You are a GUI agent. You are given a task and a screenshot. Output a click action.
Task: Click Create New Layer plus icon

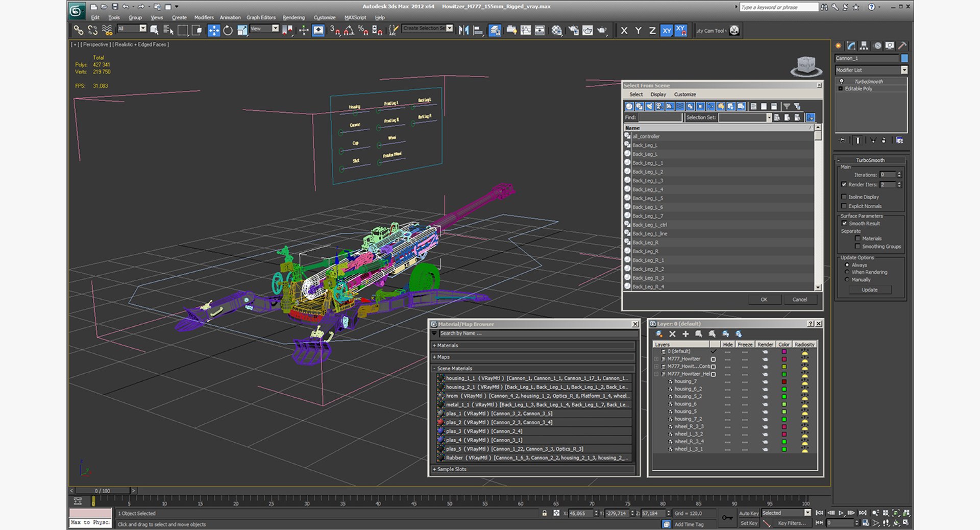pos(685,334)
